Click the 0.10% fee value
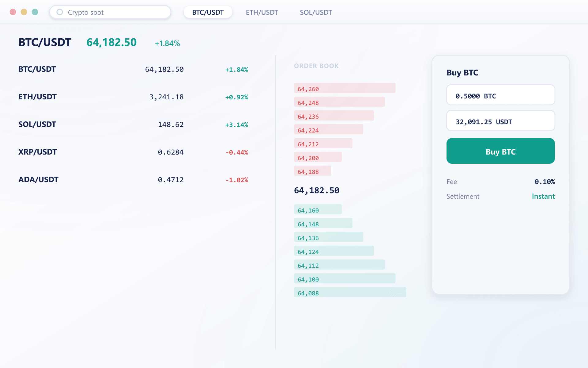 (x=545, y=182)
